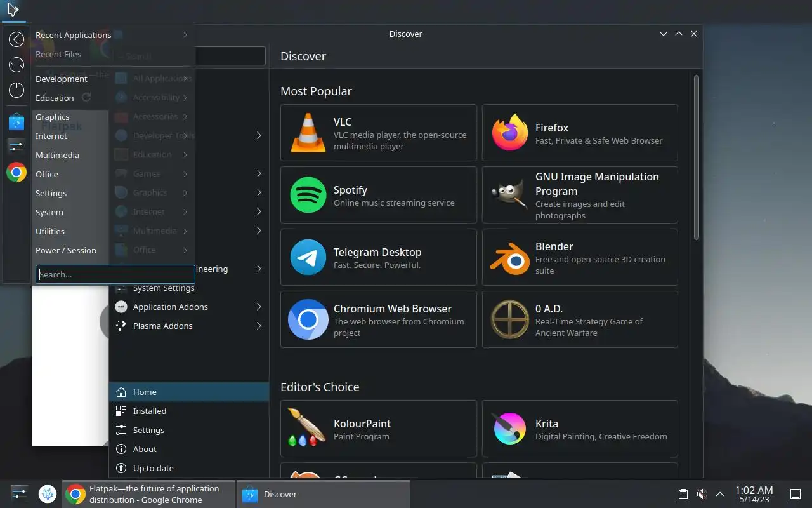Click the Discover entry in the taskbar
The height and width of the screenshot is (508, 812).
pos(323,494)
